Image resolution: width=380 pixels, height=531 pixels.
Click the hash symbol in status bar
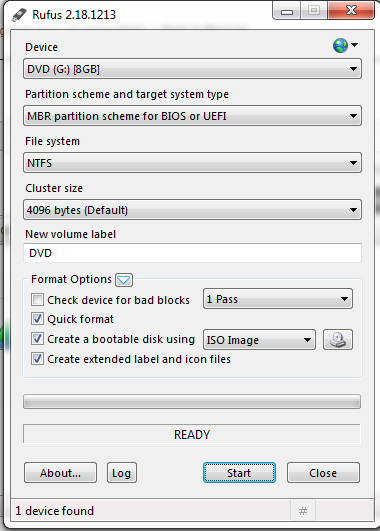303,511
